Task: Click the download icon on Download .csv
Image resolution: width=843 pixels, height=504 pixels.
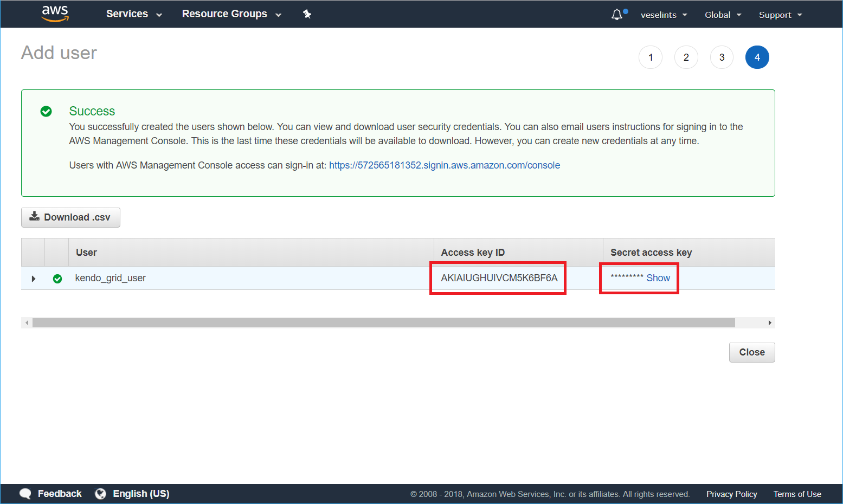Action: 34,216
